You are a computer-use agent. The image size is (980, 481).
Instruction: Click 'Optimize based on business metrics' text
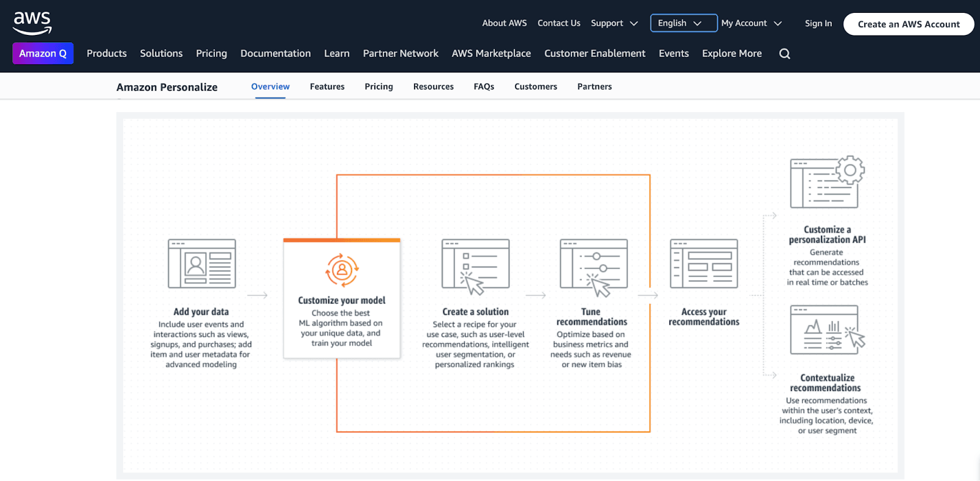(x=591, y=349)
